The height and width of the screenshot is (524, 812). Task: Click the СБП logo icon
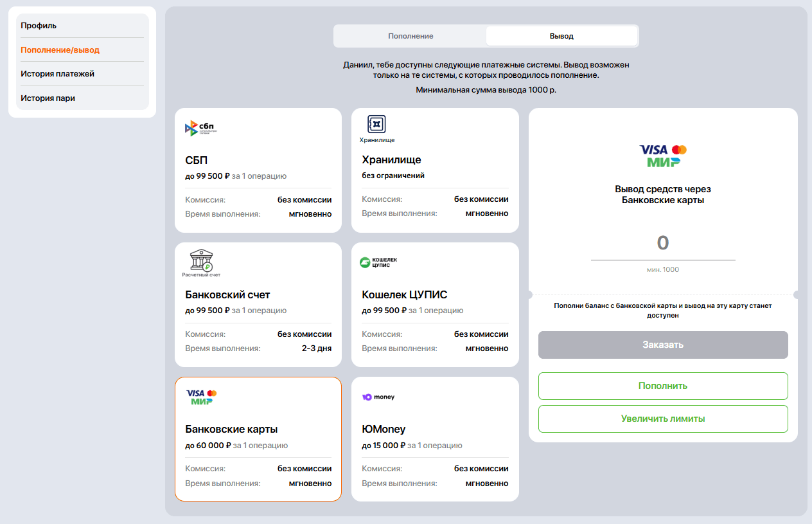coord(201,129)
